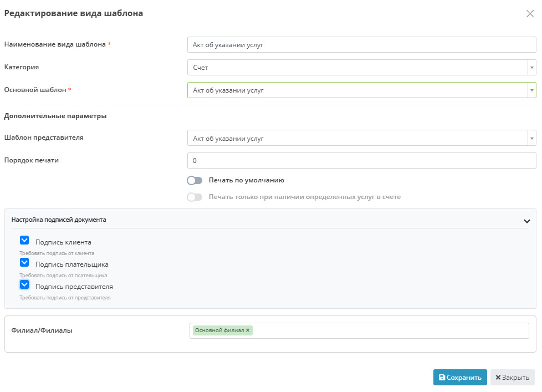
Task: Click the 'Основной филиал' tag label
Action: click(x=219, y=330)
